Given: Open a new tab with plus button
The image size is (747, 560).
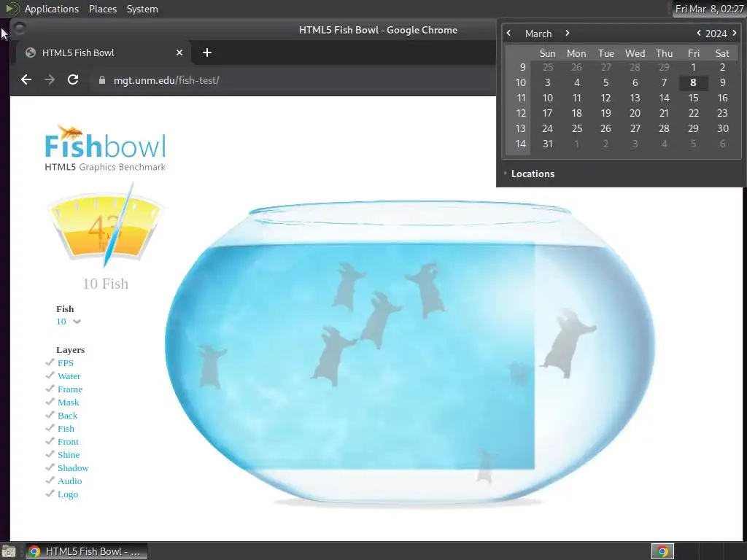Looking at the screenshot, I should click(x=206, y=52).
